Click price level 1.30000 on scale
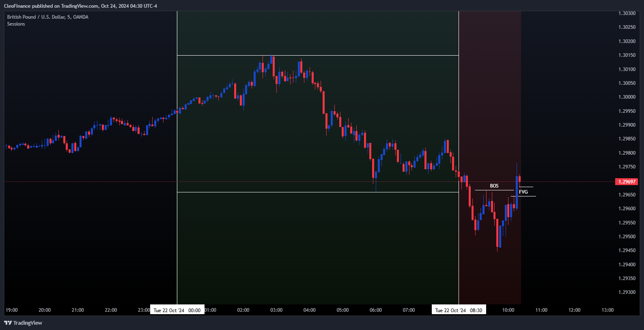This screenshot has height=330, width=644. (627, 97)
